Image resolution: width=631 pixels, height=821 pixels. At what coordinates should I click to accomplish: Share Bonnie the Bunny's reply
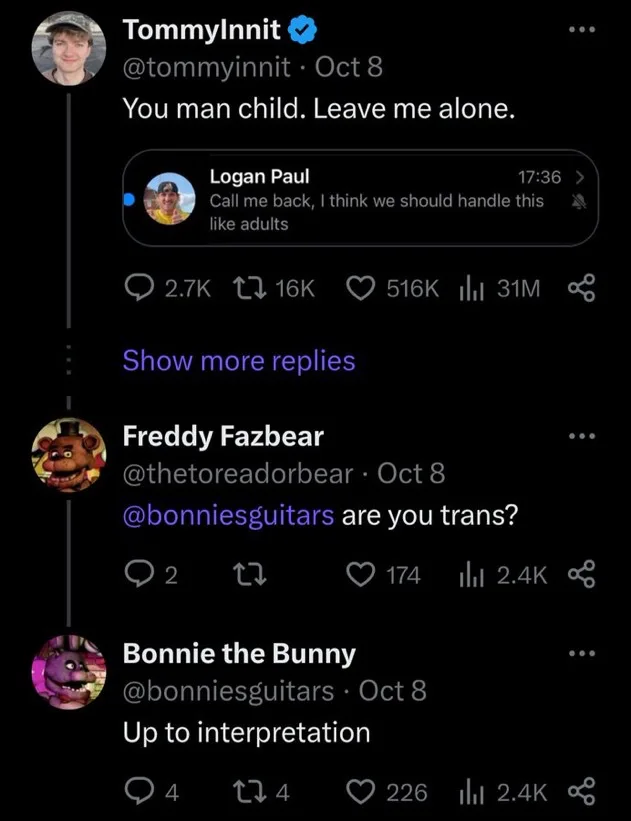(x=581, y=793)
